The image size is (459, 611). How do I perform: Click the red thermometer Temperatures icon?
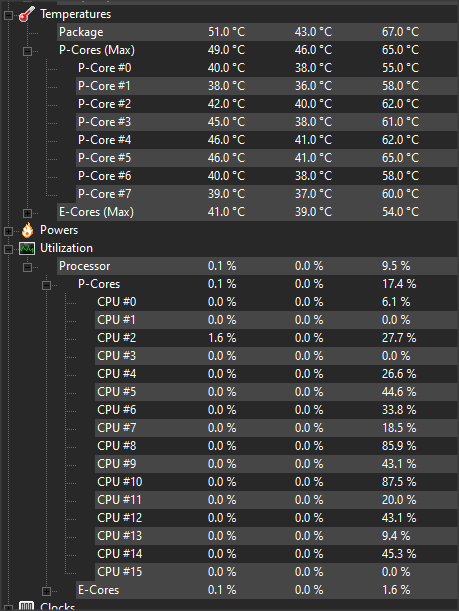pos(27,14)
